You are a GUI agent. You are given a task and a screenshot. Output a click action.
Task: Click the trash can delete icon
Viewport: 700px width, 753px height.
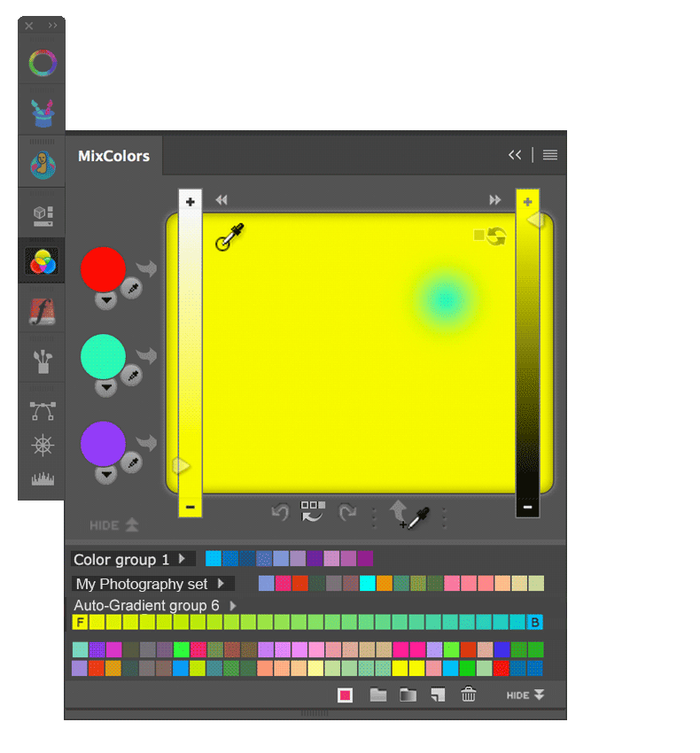coord(469,695)
